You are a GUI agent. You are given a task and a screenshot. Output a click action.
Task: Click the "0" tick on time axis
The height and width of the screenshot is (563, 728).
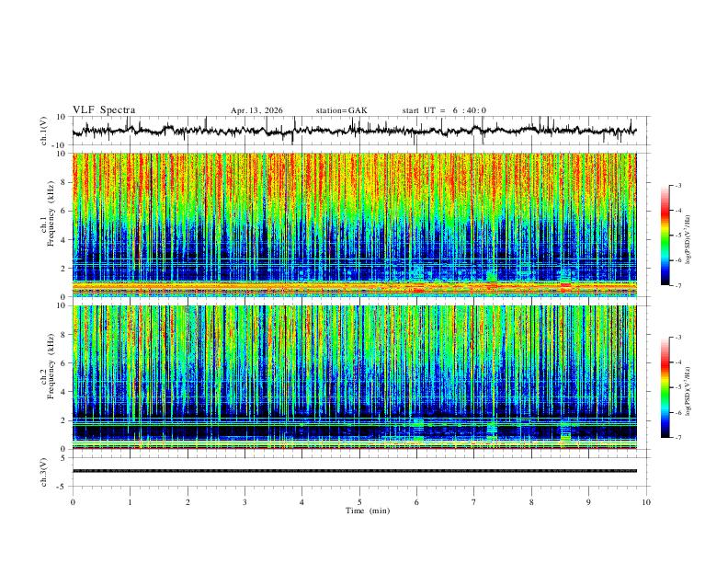[73, 502]
